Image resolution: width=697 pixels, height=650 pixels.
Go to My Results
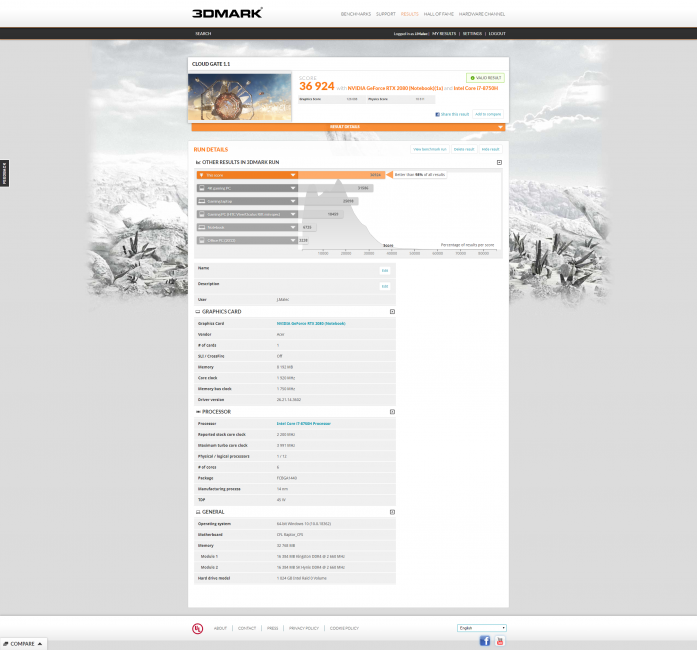pyautogui.click(x=444, y=34)
